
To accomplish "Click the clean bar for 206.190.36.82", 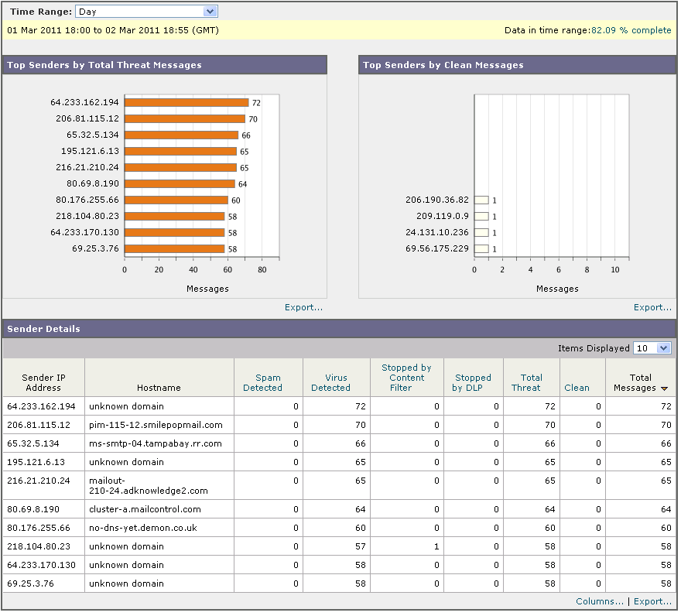I will pos(481,200).
